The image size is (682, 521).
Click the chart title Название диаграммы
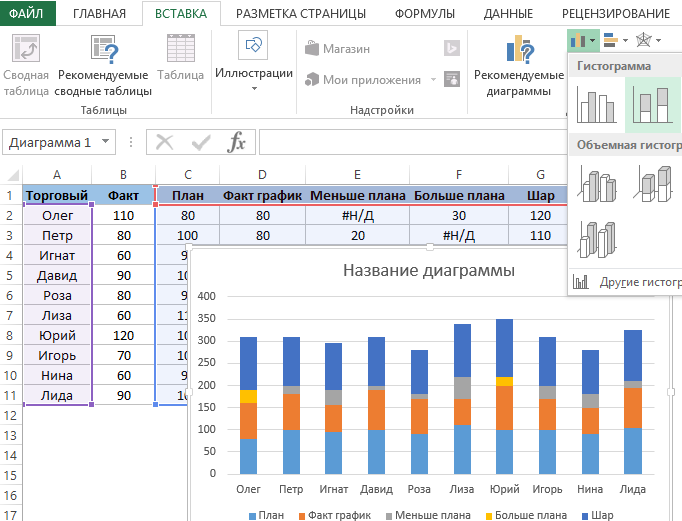coord(429,270)
